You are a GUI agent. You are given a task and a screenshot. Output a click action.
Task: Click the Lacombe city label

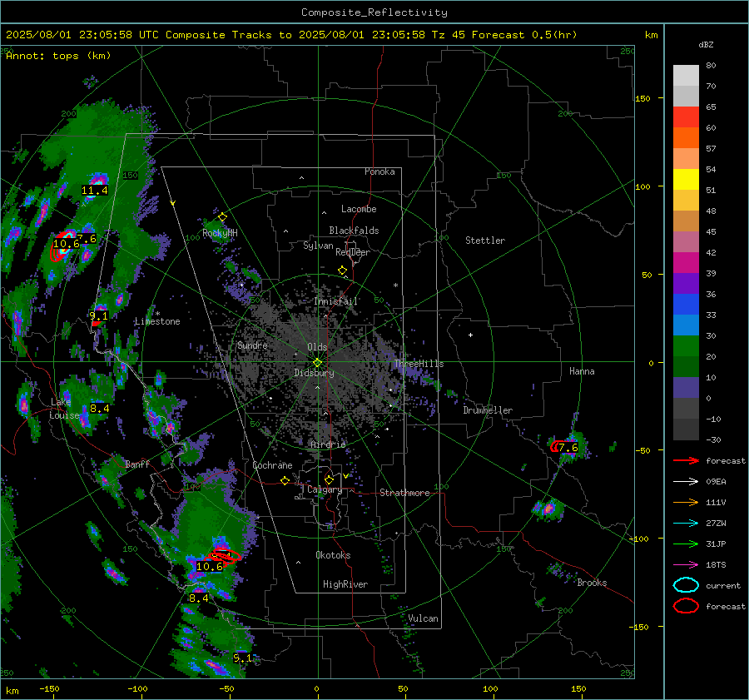point(359,209)
